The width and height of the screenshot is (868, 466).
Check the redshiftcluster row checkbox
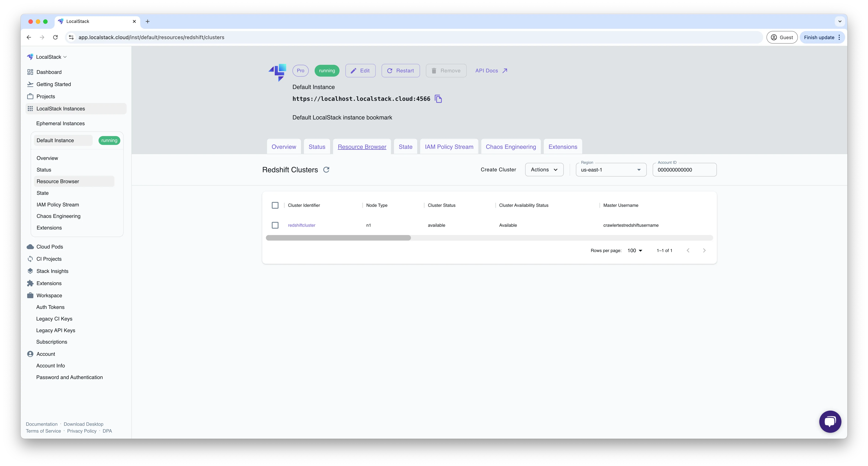point(275,225)
